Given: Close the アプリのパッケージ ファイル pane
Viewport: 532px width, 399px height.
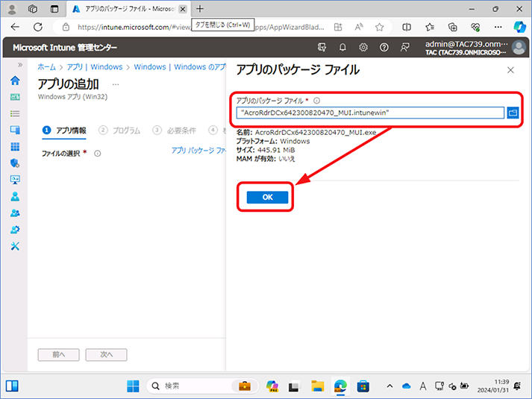Looking at the screenshot, I should click(510, 70).
